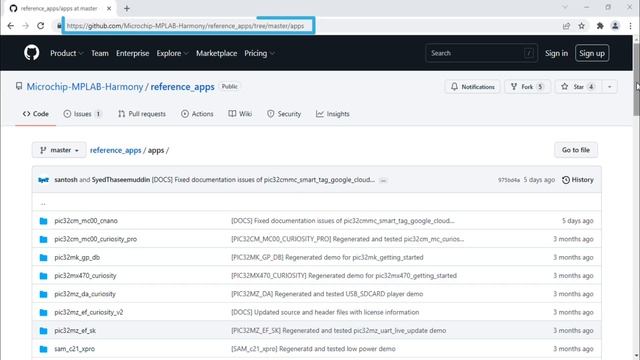The height and width of the screenshot is (360, 640).
Task: Open commit hash 975bd4a
Action: [x=509, y=180]
